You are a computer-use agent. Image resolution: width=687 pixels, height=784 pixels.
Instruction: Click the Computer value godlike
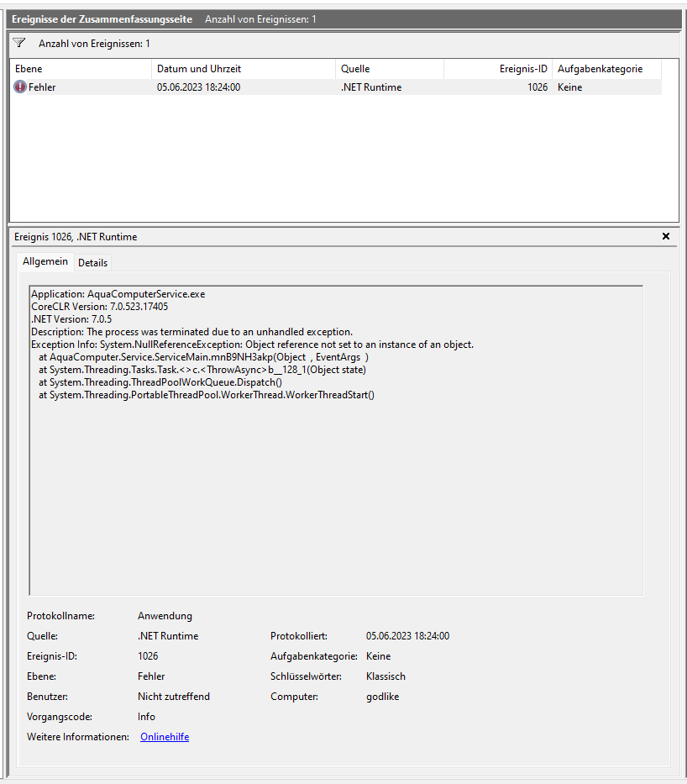pyautogui.click(x=382, y=697)
